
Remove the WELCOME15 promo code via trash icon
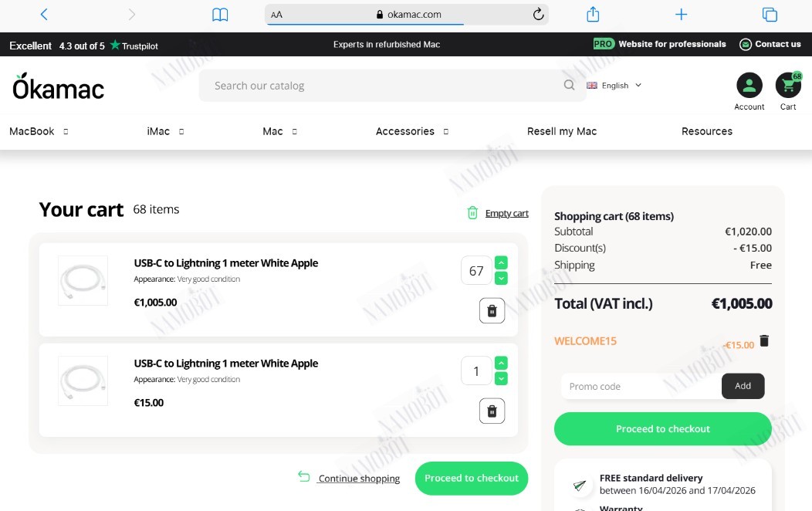[x=764, y=340]
